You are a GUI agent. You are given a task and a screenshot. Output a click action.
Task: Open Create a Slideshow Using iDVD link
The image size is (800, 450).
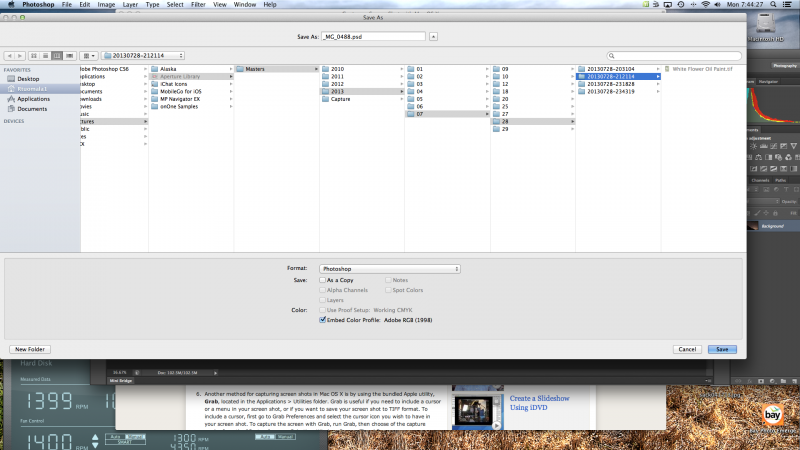click(x=539, y=403)
